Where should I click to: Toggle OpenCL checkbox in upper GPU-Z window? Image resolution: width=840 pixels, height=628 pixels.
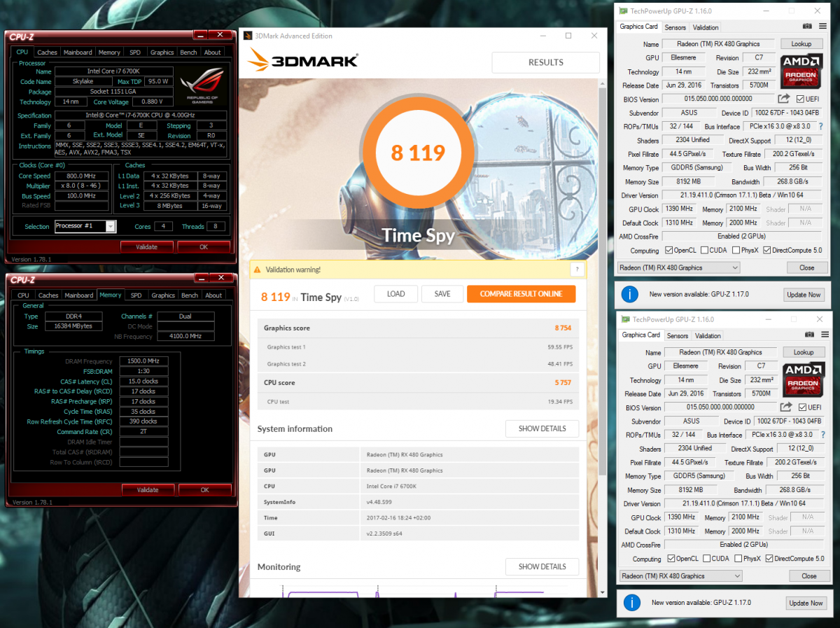click(x=670, y=250)
